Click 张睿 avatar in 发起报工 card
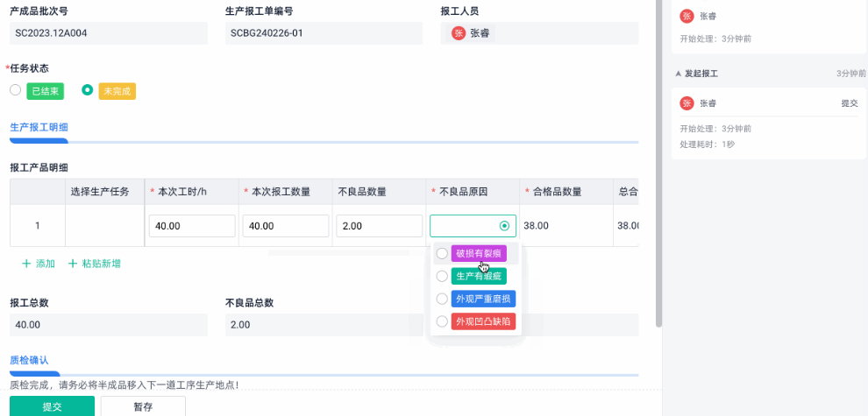Screen dimensions: 868x416 pos(687,103)
